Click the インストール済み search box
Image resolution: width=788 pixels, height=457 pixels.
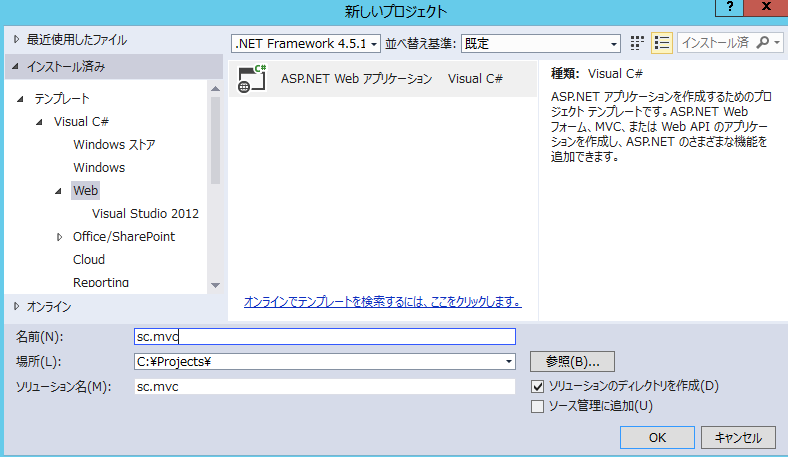716,43
